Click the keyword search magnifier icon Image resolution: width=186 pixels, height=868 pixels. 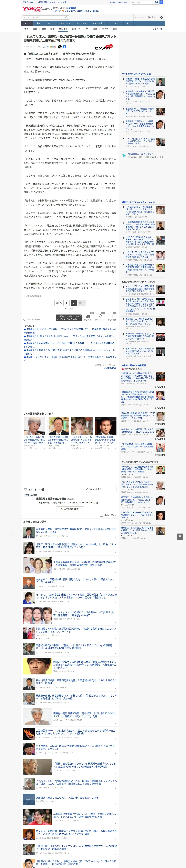(x=66, y=18)
